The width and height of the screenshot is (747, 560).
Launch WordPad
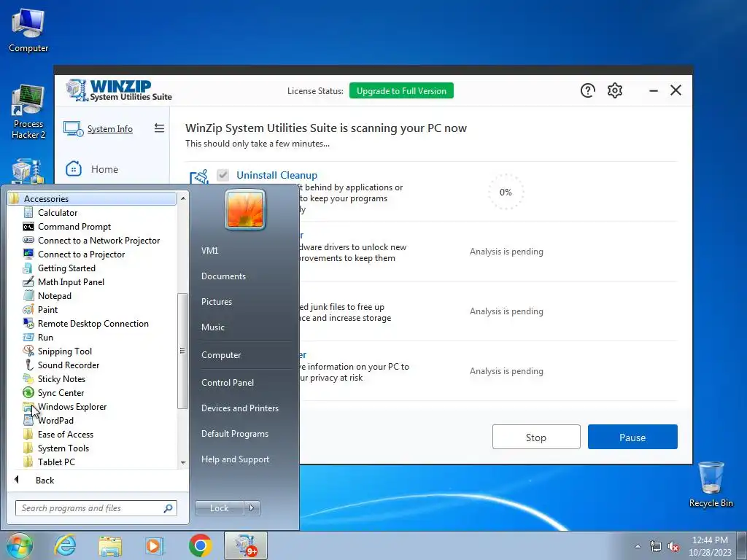(55, 420)
